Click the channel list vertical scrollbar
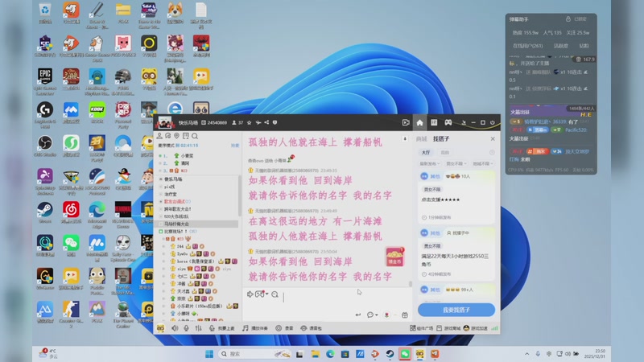This screenshot has width=644, height=362. [x=239, y=196]
